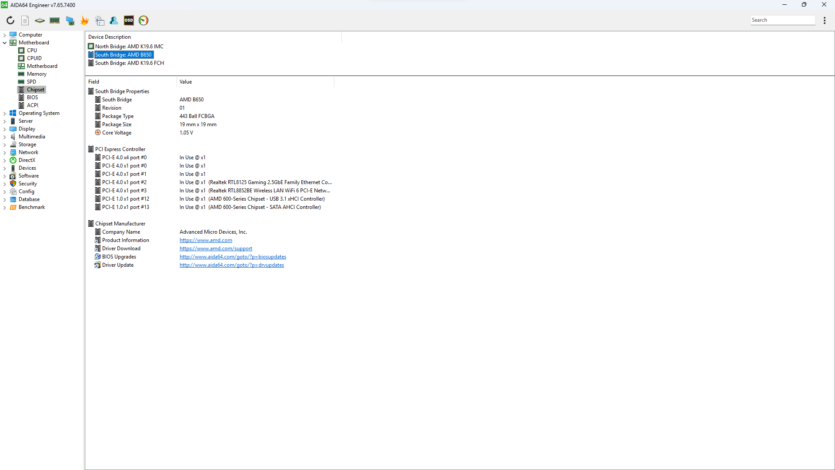Select SPD in the sidebar tree
Viewport: 835px width, 470px height.
(31, 82)
